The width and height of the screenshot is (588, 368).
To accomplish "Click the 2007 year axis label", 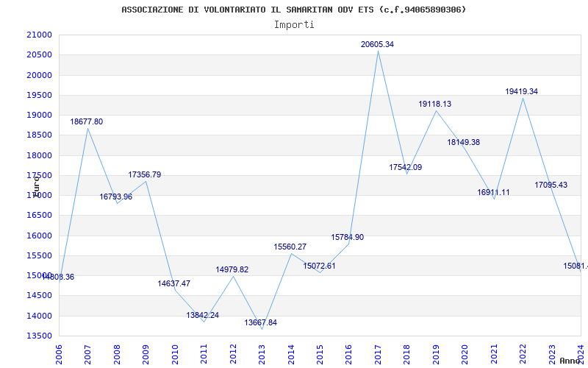I will (87, 354).
